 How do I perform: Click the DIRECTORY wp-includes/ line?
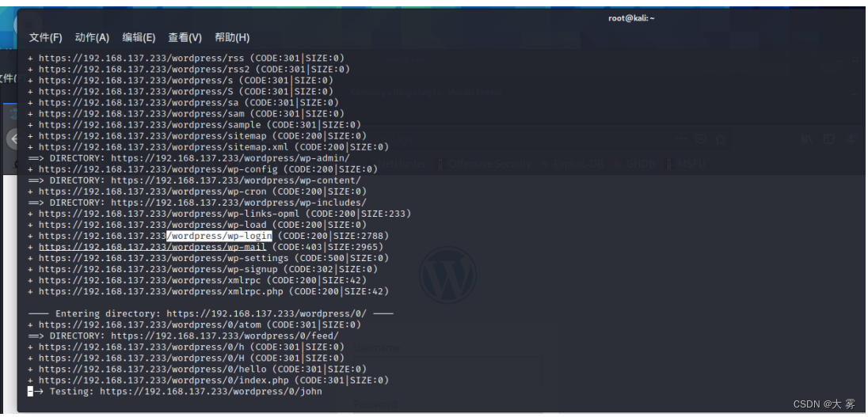197,203
